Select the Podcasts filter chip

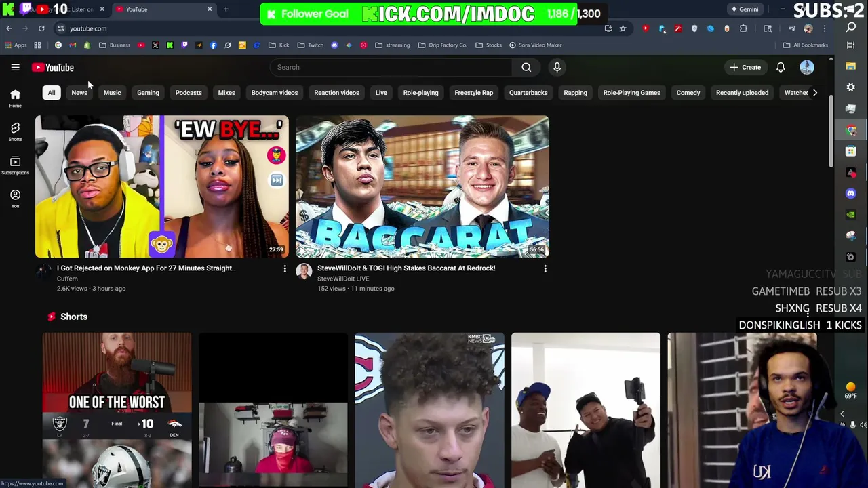point(189,93)
